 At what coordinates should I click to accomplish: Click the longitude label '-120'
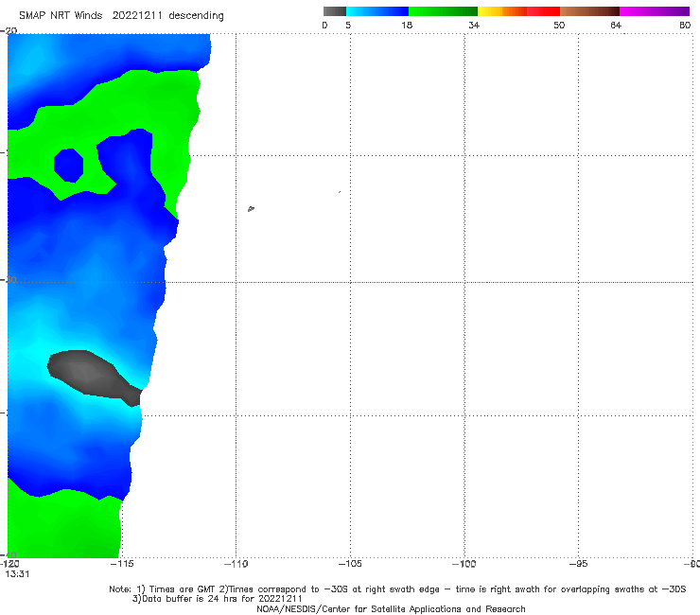(9, 564)
